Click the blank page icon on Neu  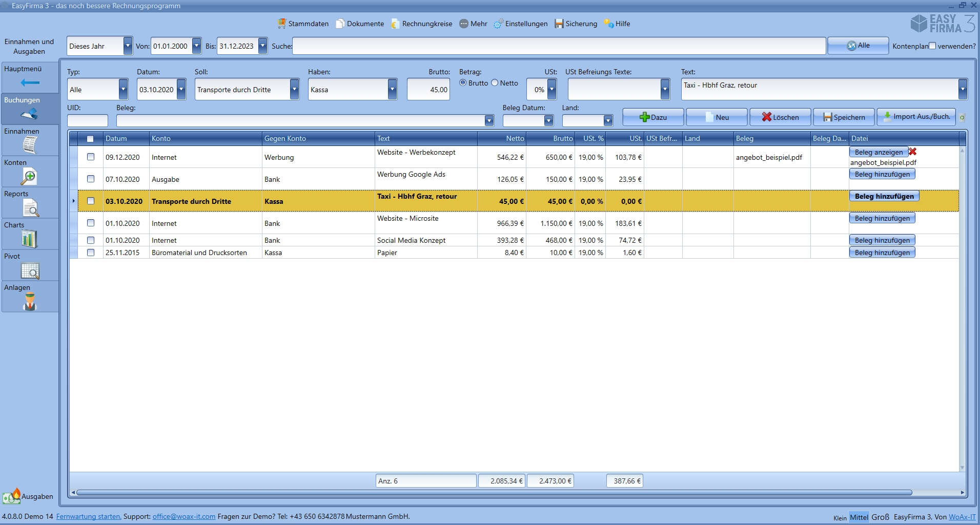[x=710, y=117]
